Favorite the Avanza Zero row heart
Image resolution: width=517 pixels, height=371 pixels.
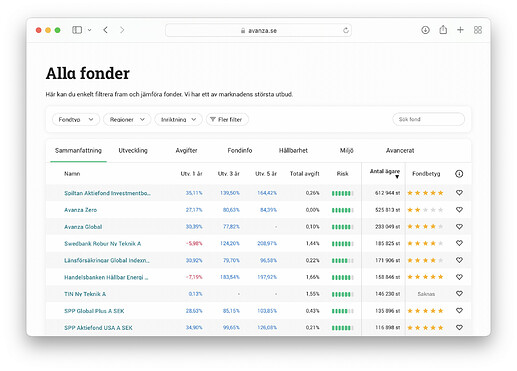459,210
